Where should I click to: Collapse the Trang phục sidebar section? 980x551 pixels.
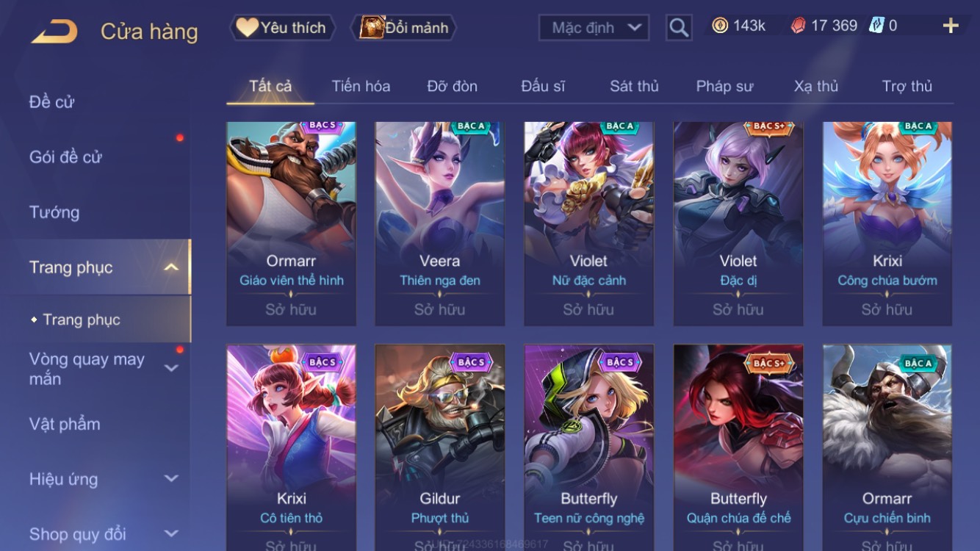[x=171, y=267]
